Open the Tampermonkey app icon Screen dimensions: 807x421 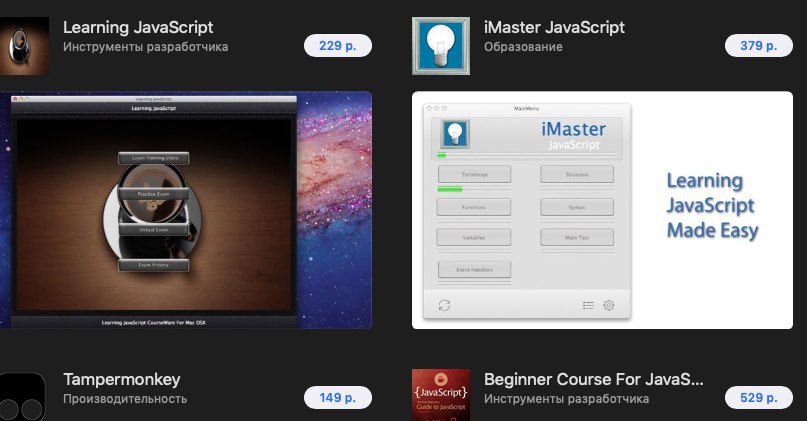pos(22,396)
